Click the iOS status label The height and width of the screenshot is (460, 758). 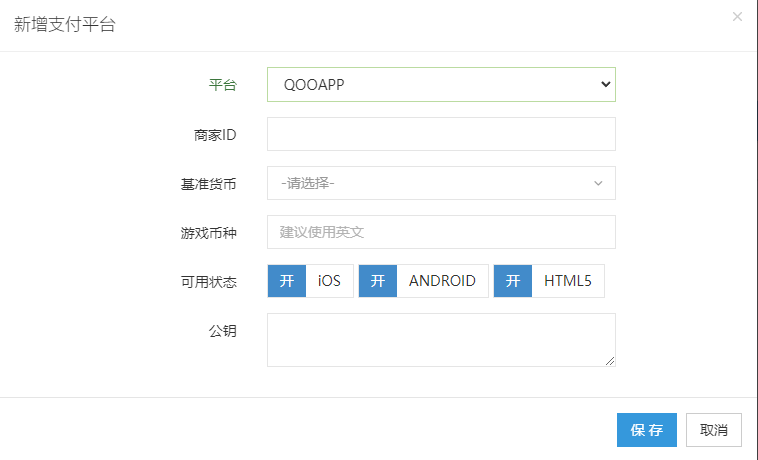329,281
